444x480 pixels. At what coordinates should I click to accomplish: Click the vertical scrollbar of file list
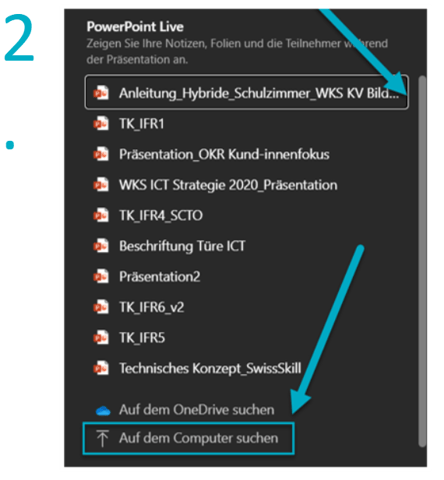(422, 261)
